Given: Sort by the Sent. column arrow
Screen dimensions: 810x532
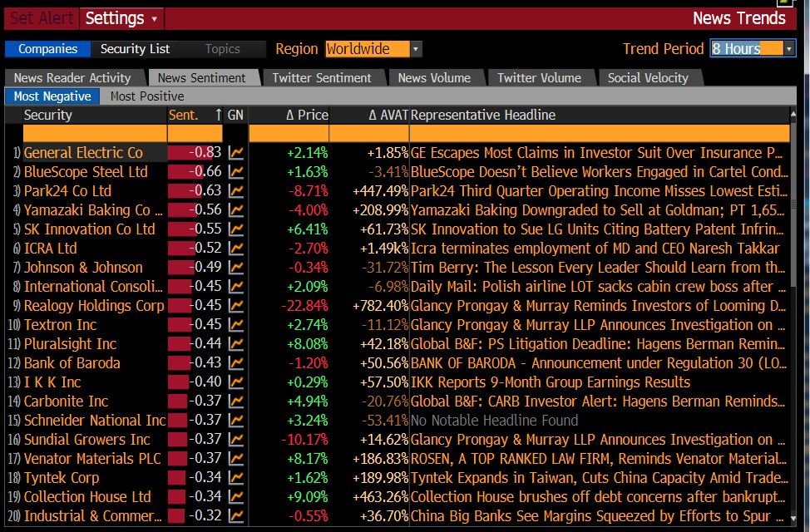Looking at the screenshot, I should pyautogui.click(x=218, y=116).
